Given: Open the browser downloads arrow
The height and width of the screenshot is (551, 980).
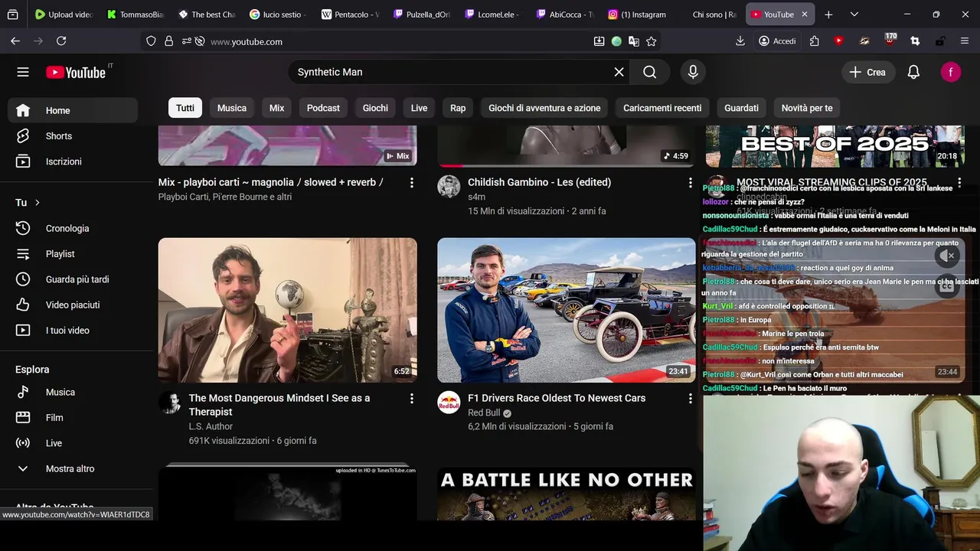Looking at the screenshot, I should tap(740, 41).
